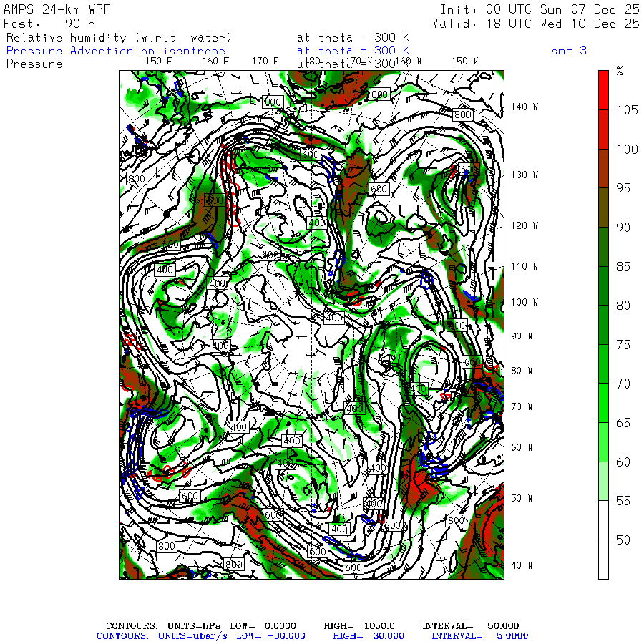The height and width of the screenshot is (644, 644).
Task: Select the colorbar segment between 100 and 105
Action: 604,129
